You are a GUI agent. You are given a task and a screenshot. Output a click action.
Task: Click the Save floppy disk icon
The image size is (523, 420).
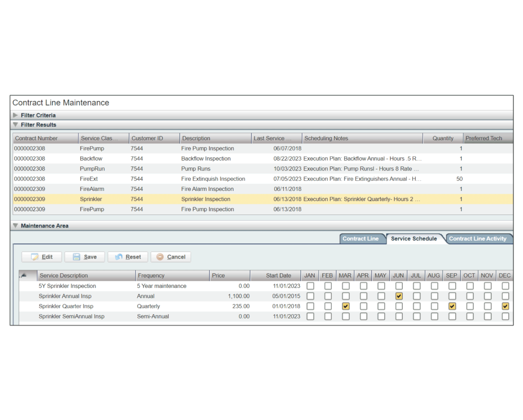[76, 257]
